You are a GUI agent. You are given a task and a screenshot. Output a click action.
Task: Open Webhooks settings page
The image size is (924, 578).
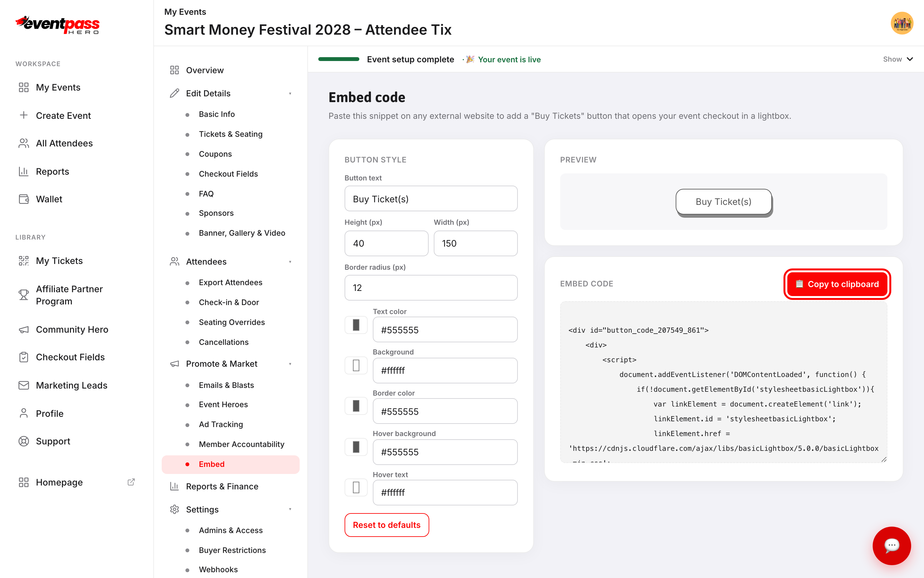click(218, 569)
